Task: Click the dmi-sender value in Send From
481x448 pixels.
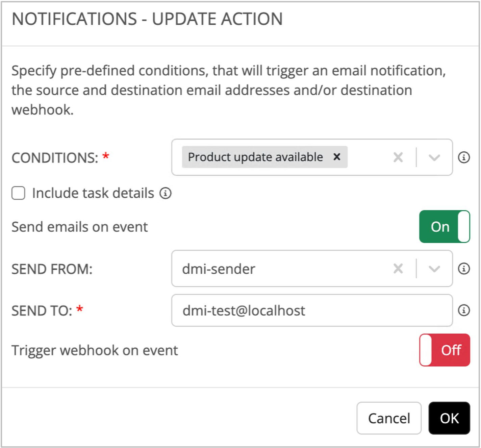Action: pos(219,269)
